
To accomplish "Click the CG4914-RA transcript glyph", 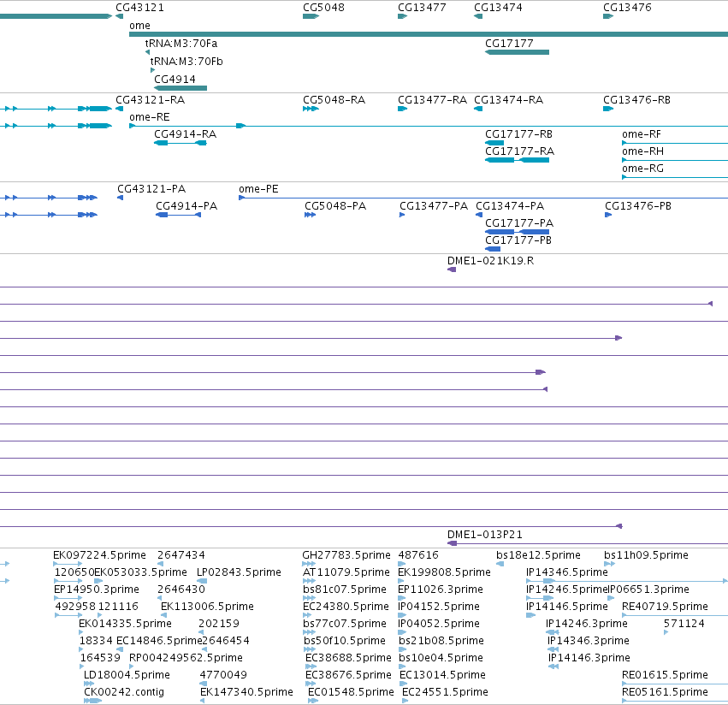I will coord(181,143).
